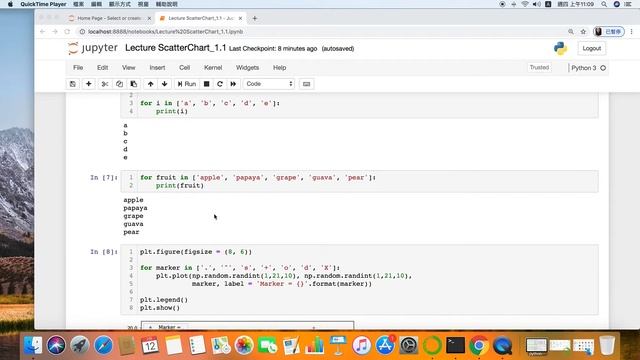Switch to Home Page browser tab
The width and height of the screenshot is (640, 360).
[109, 18]
